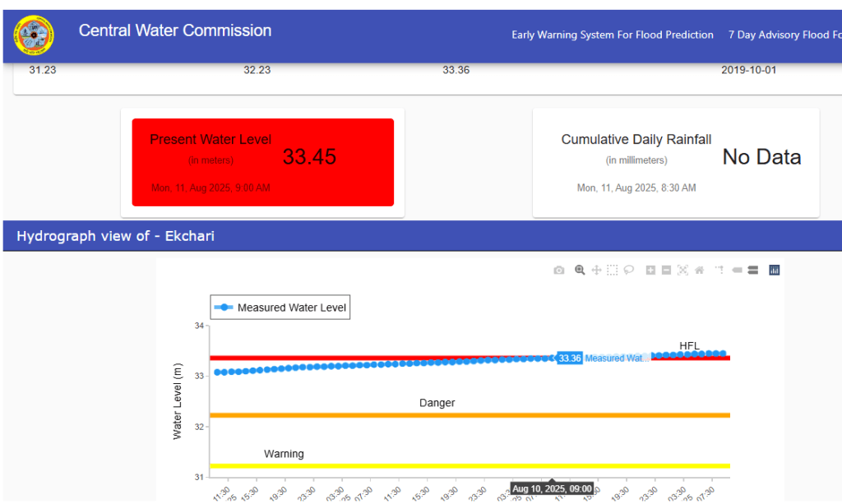Click the Central Water Commission title
The height and width of the screenshot is (504, 842).
[x=175, y=31]
